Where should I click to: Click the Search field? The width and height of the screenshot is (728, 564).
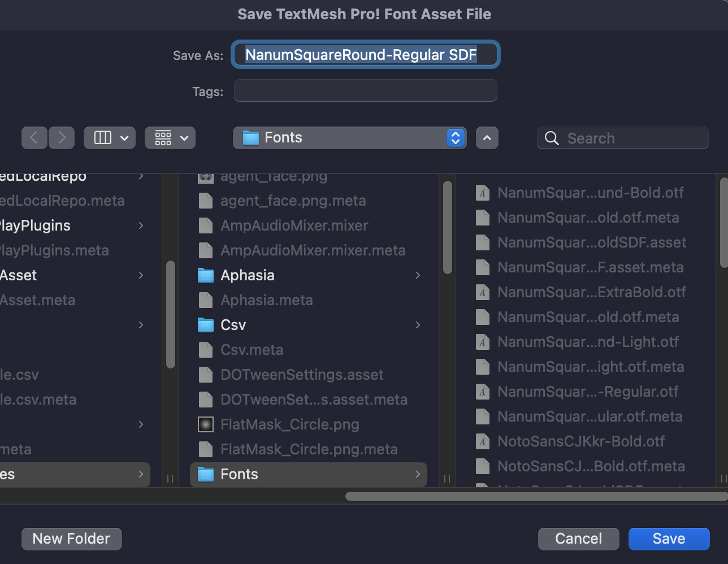point(622,138)
